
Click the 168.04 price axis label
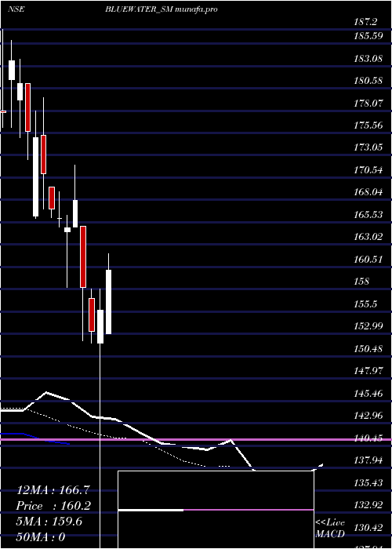[368, 192]
